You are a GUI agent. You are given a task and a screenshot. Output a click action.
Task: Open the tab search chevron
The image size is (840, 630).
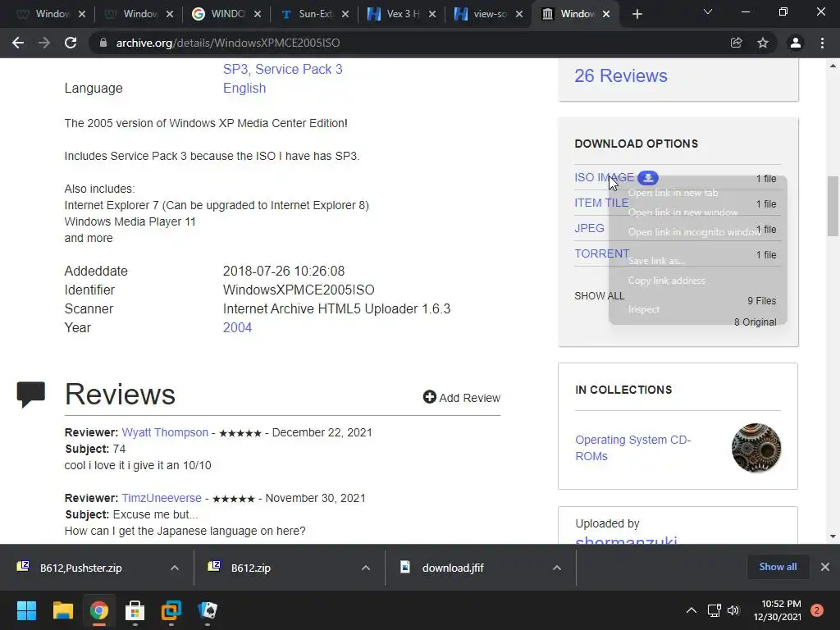tap(708, 11)
